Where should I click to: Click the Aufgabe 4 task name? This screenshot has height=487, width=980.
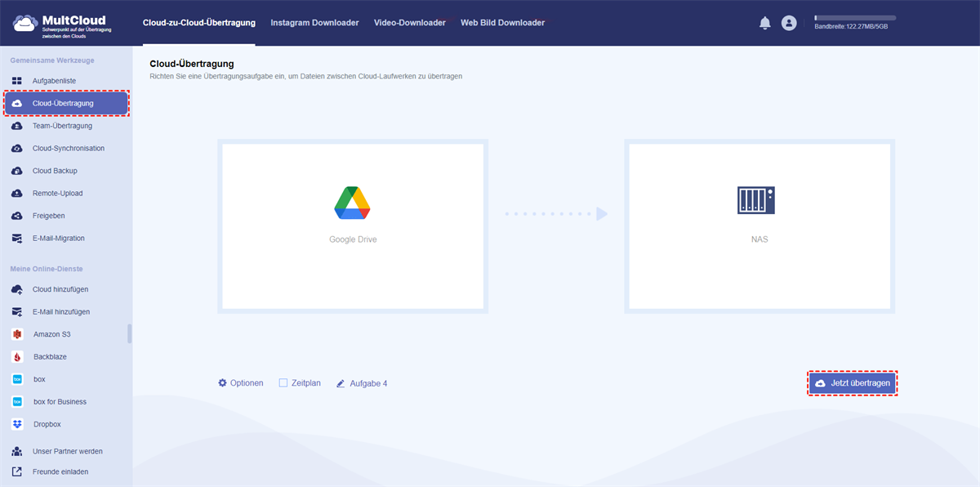coord(368,383)
